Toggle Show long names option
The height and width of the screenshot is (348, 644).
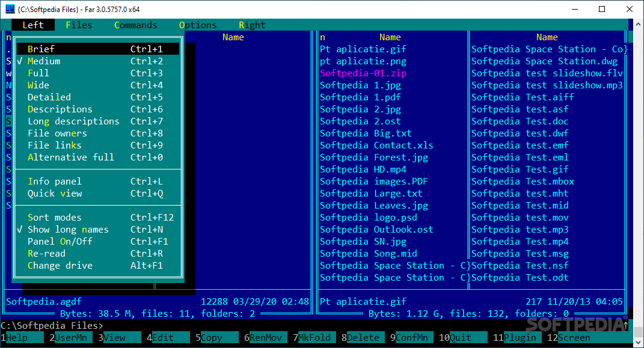click(x=98, y=230)
